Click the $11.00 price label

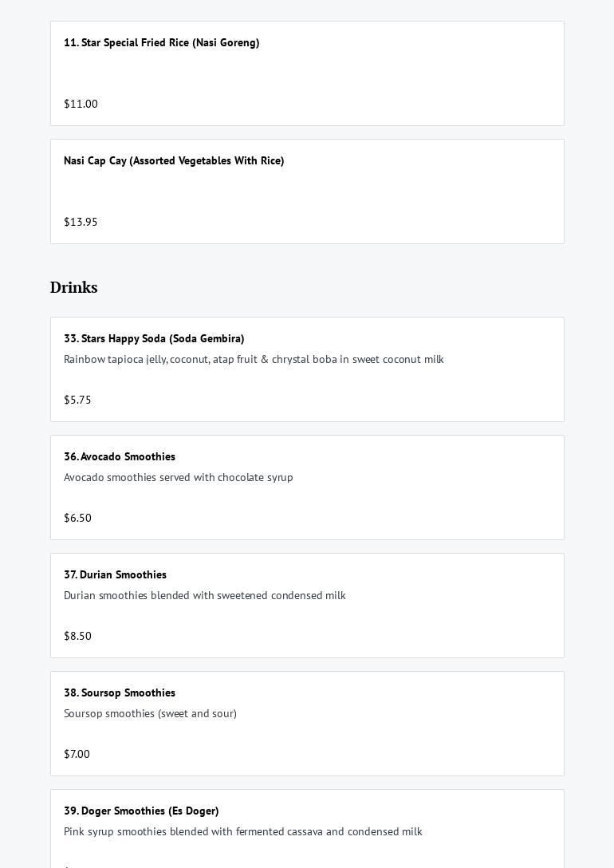click(x=81, y=104)
